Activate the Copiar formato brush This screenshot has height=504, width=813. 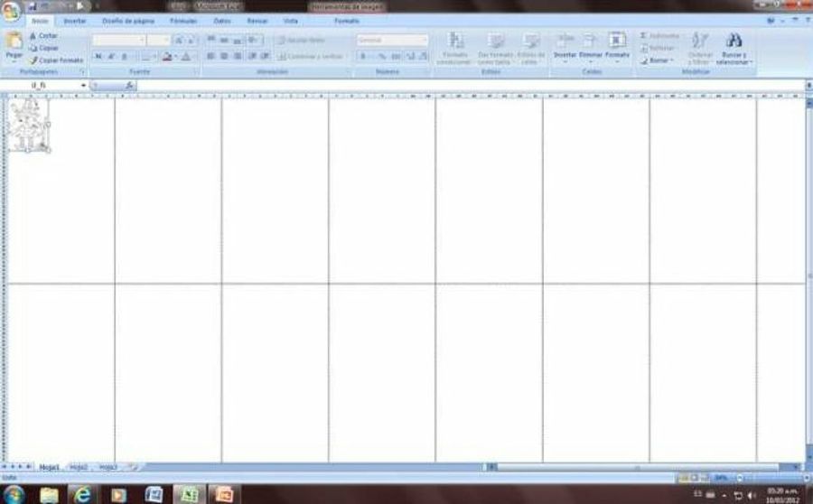click(56, 61)
